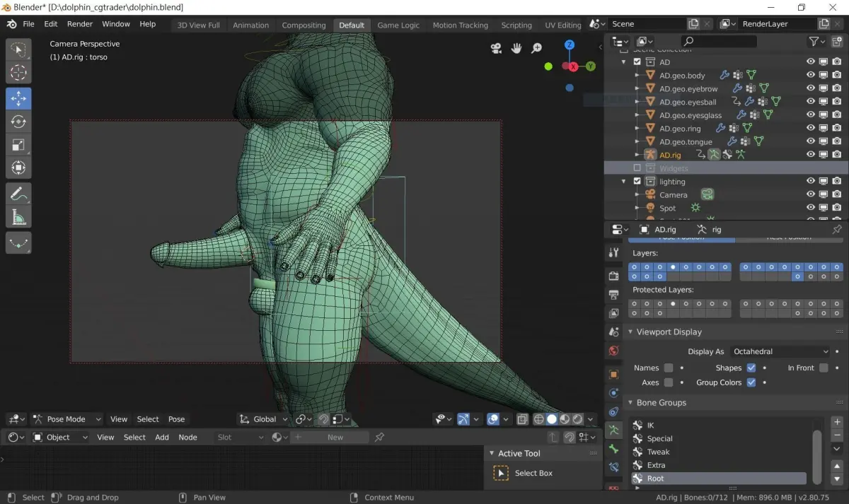This screenshot has width=849, height=504.
Task: Open the View Layer properties tab
Action: [613, 313]
